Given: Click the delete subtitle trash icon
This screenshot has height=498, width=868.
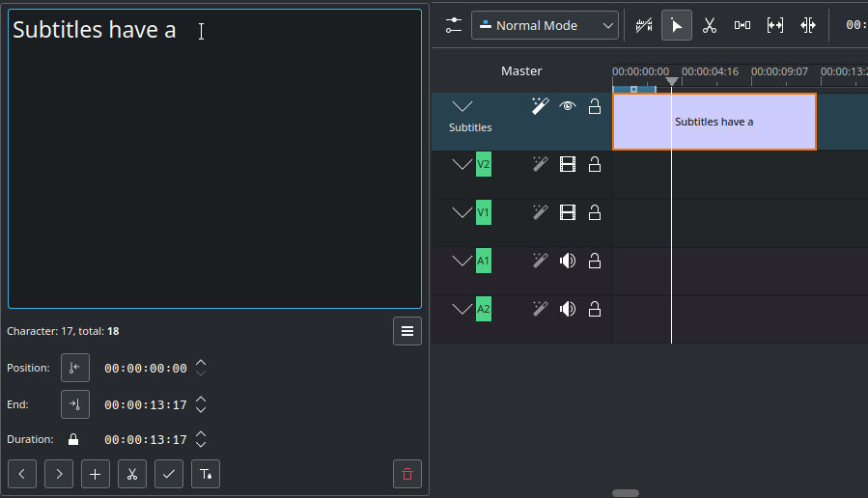Looking at the screenshot, I should [x=407, y=474].
